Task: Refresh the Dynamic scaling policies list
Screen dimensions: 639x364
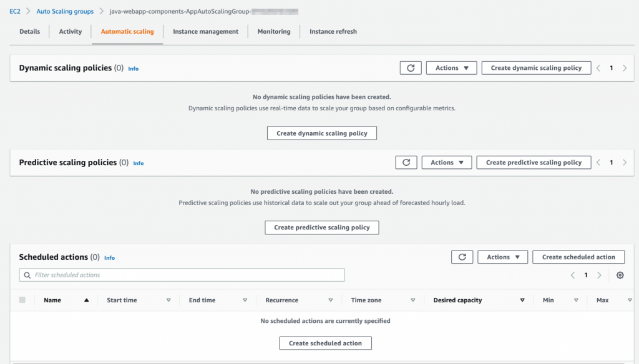Action: [411, 67]
